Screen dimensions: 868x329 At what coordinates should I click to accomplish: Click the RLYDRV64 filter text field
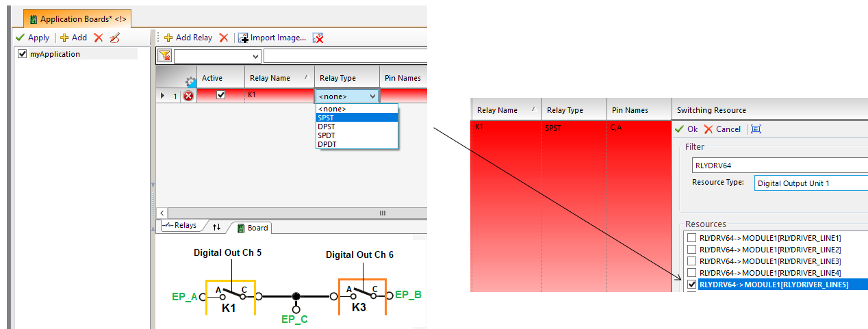(779, 165)
